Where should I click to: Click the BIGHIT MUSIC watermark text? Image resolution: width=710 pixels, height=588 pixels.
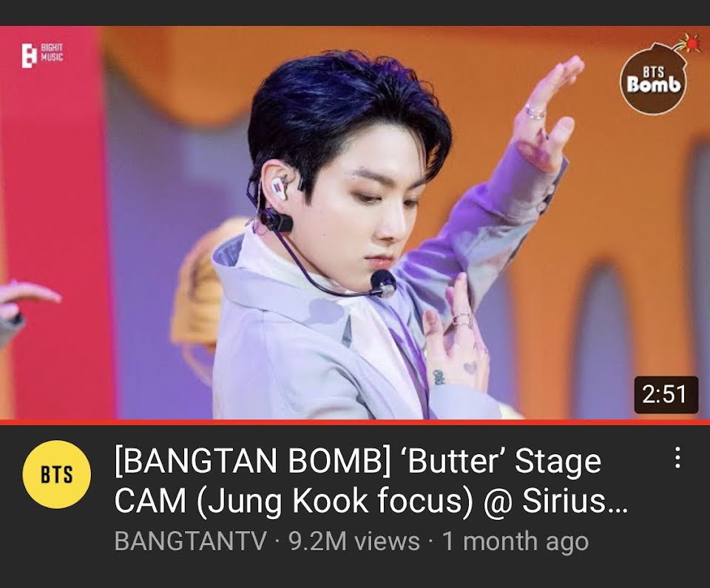tap(52, 53)
